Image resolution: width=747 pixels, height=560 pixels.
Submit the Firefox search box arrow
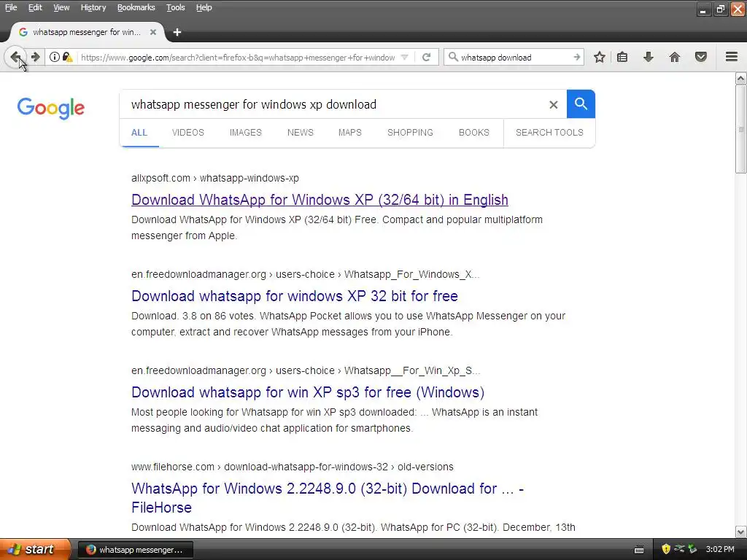coord(576,57)
